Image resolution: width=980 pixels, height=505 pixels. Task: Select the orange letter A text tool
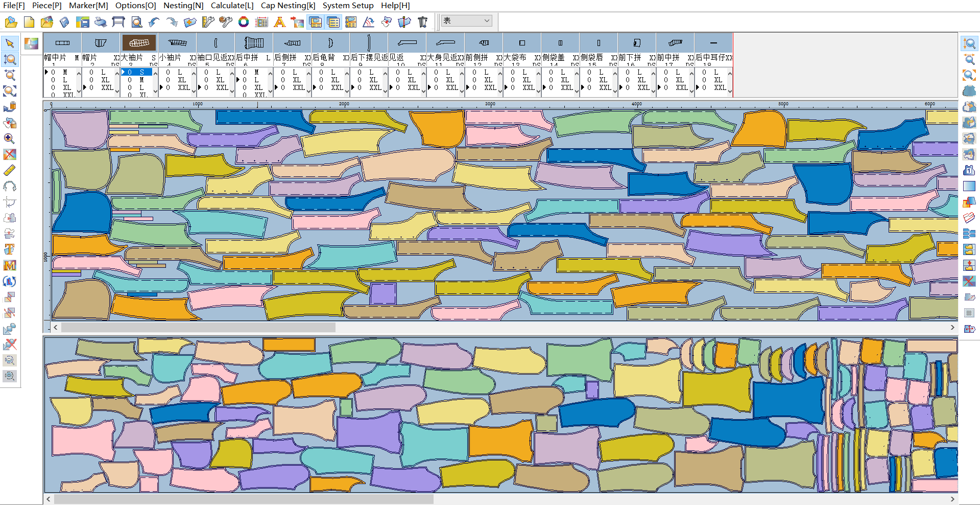(279, 22)
